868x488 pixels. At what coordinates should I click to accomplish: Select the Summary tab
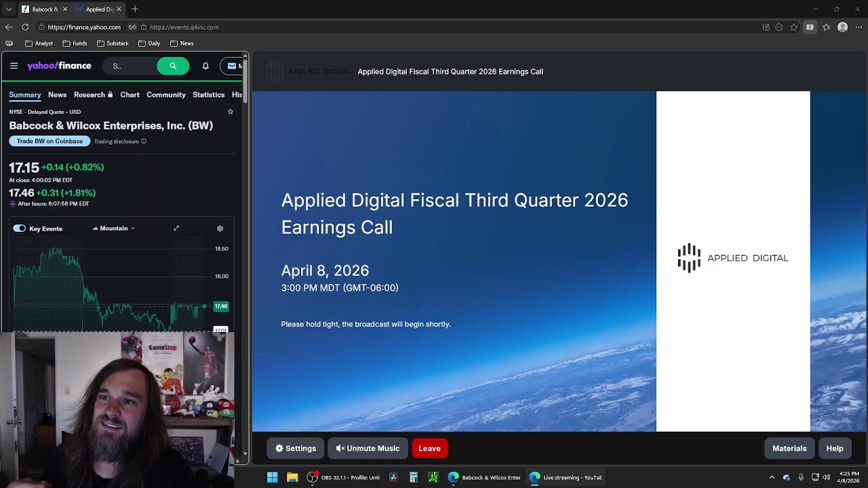click(25, 95)
